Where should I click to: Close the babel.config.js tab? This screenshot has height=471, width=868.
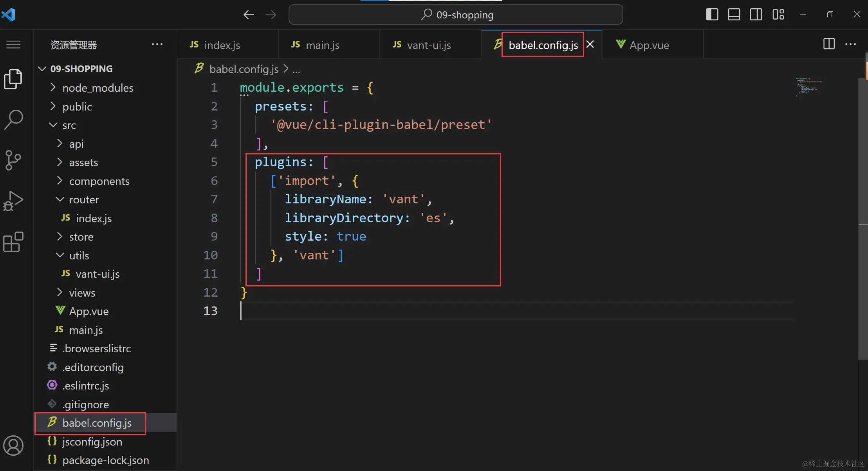[x=590, y=44]
